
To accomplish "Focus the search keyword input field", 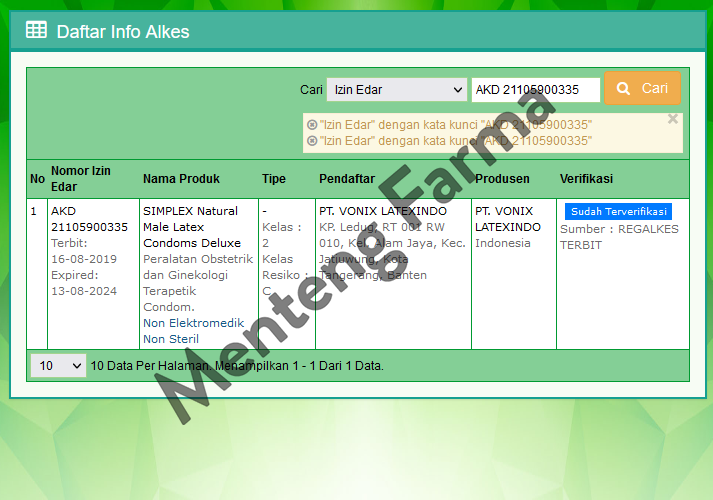I will coord(535,90).
